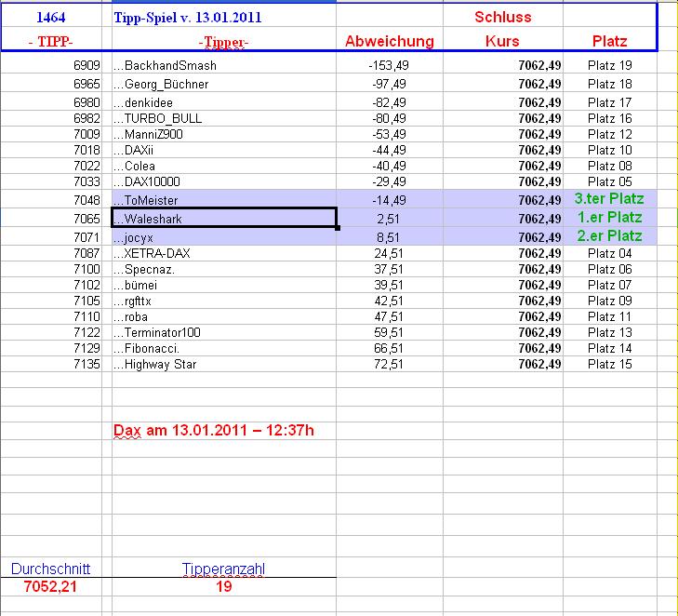
Task: Select the Platz column header
Action: [x=610, y=41]
